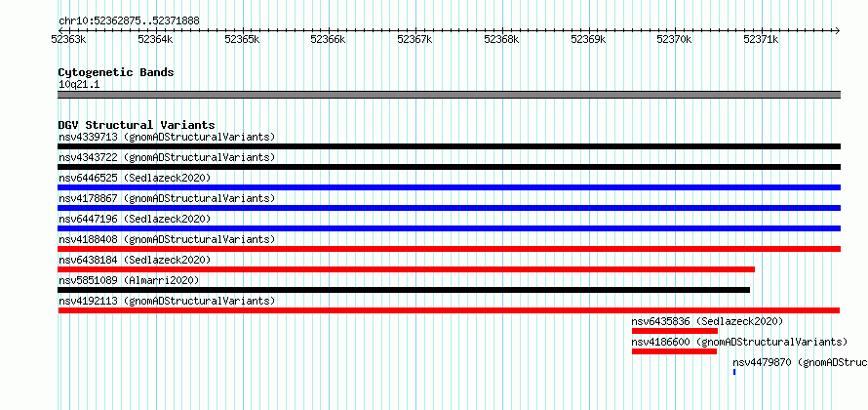Open nsv6447196 (Sedlazeck2020) label
The width and height of the screenshot is (868, 410).
tap(135, 219)
